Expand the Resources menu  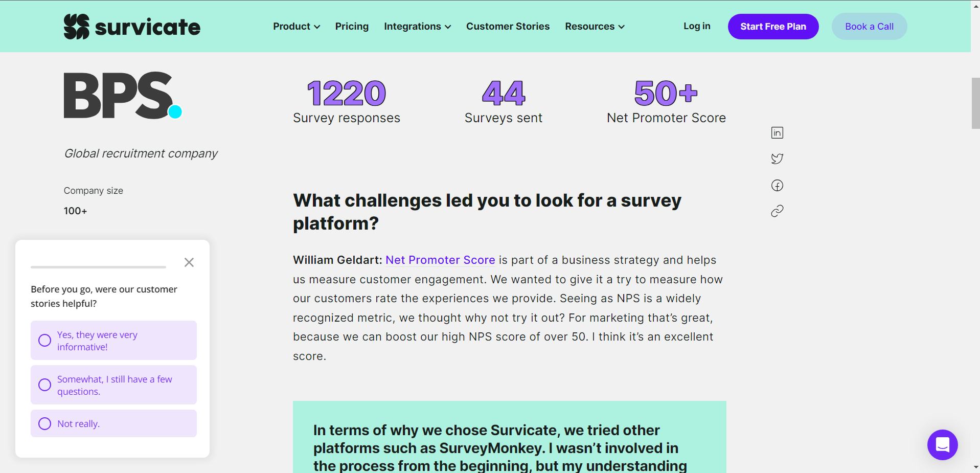coord(595,27)
